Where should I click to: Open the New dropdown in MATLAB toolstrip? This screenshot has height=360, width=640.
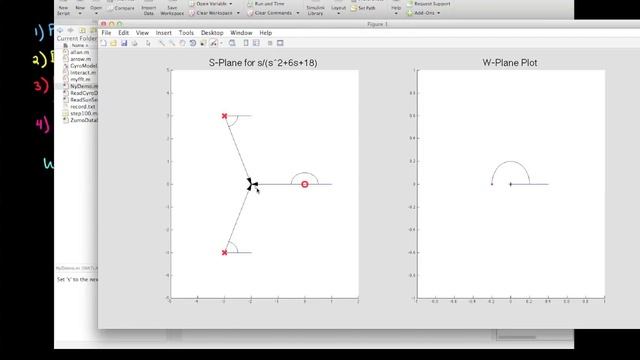click(80, 10)
